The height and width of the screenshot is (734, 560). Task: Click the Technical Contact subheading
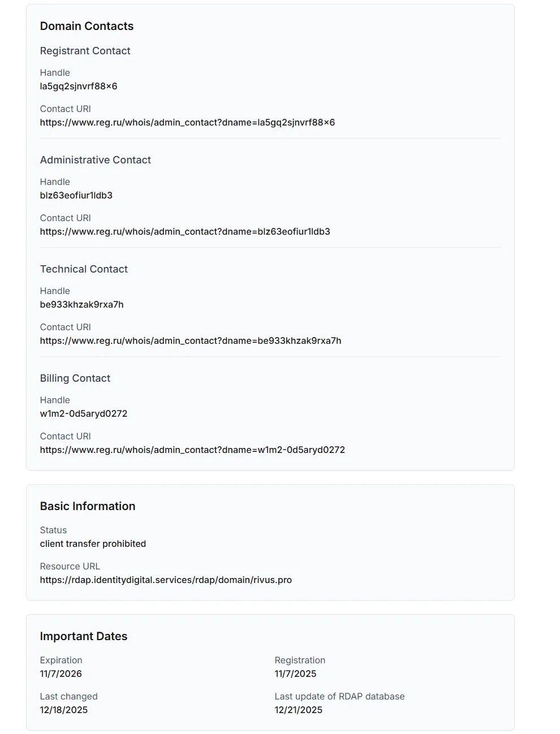(x=84, y=269)
